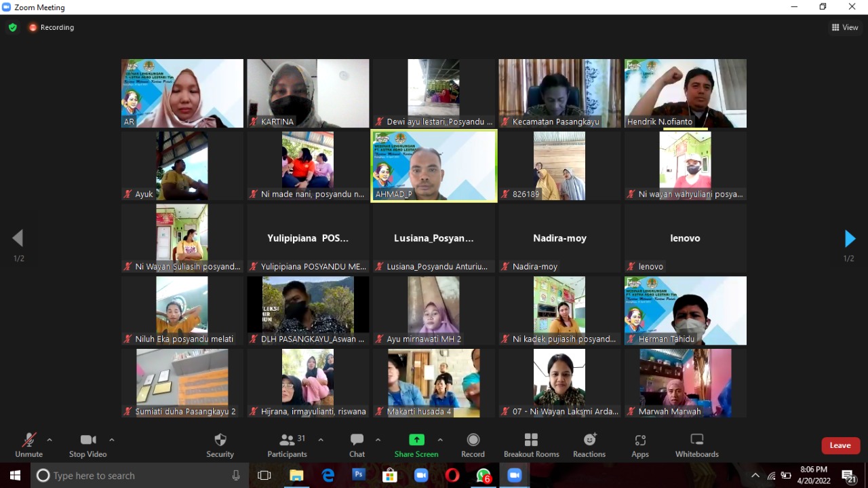Stop the video camera
868x488 pixels.
click(87, 445)
